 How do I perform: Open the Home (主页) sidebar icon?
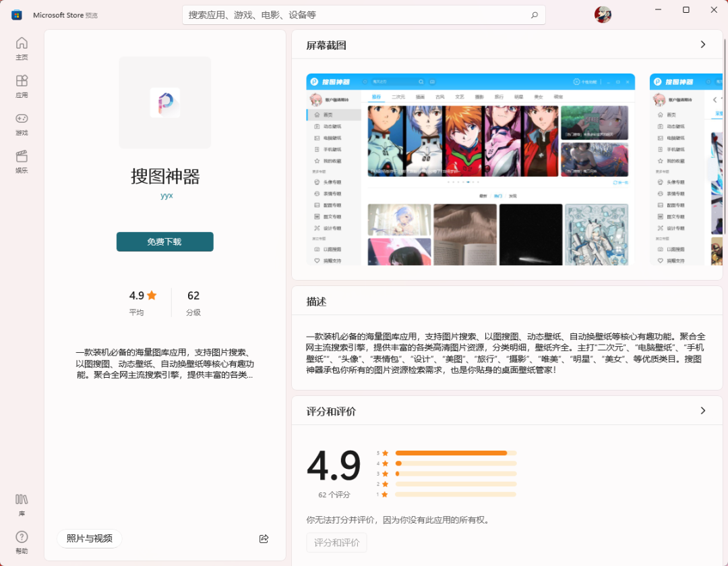coord(22,49)
